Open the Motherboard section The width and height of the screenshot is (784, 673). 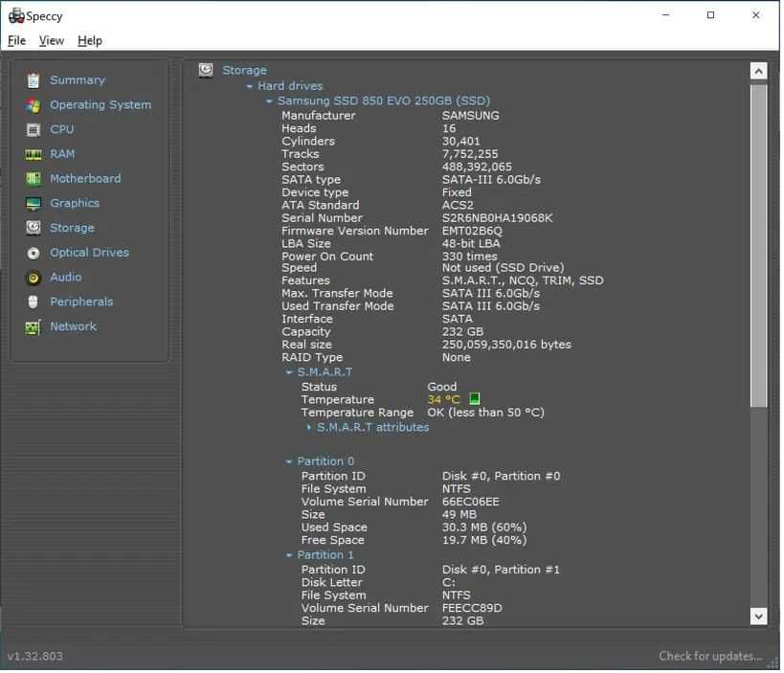pyautogui.click(x=85, y=178)
